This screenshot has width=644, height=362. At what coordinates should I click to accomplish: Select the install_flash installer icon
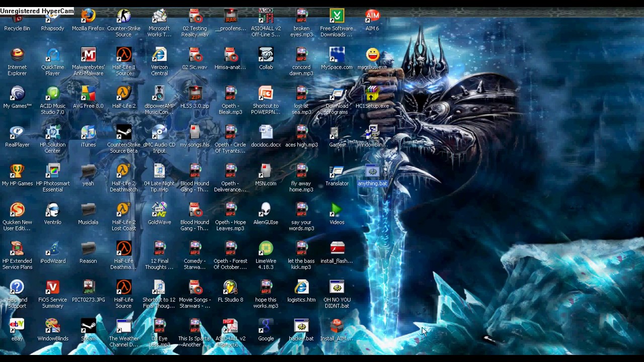(x=337, y=252)
